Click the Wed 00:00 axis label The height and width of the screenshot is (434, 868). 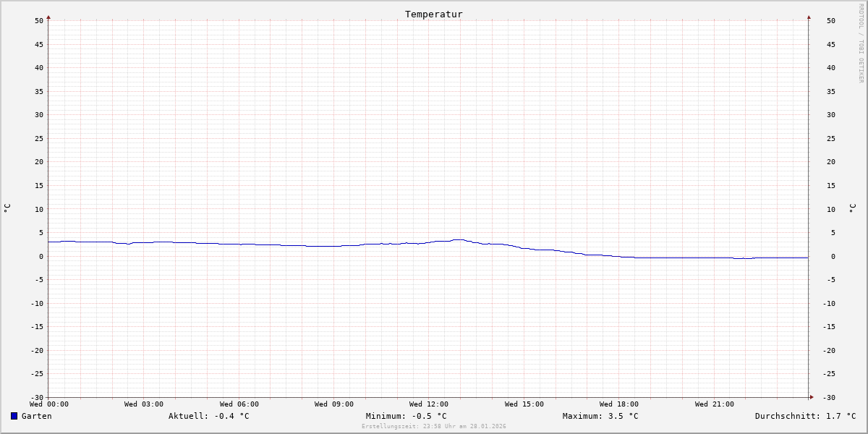49,404
